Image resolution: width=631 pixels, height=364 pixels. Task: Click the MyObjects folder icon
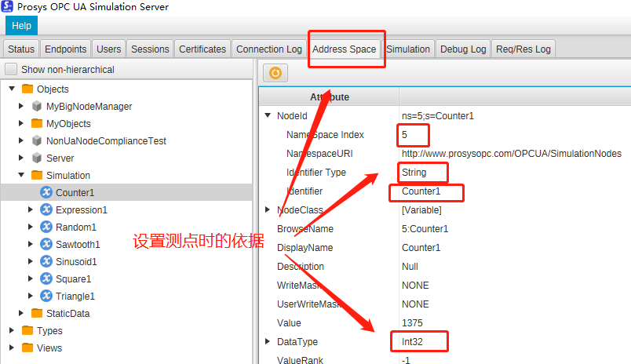coord(37,123)
